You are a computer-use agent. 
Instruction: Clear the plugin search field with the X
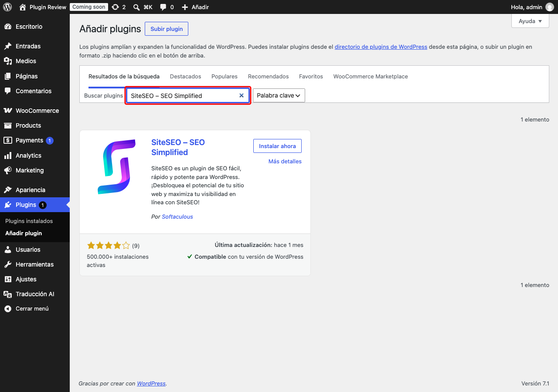(242, 95)
